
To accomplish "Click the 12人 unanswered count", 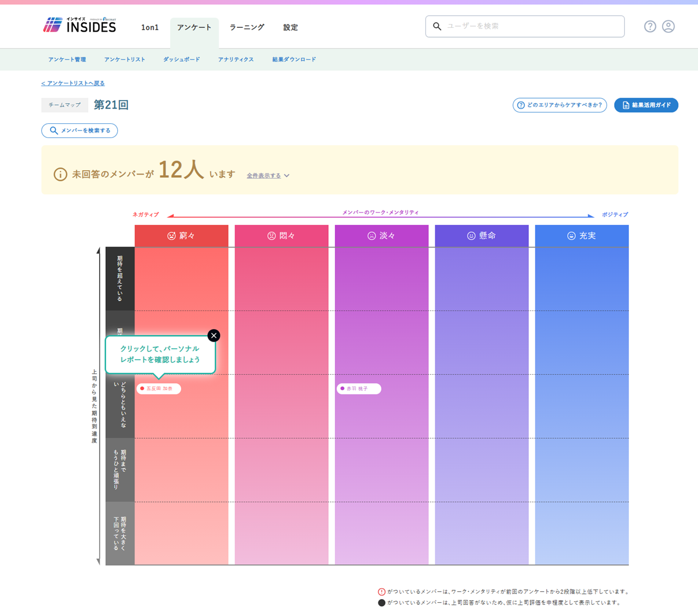I will (x=180, y=170).
